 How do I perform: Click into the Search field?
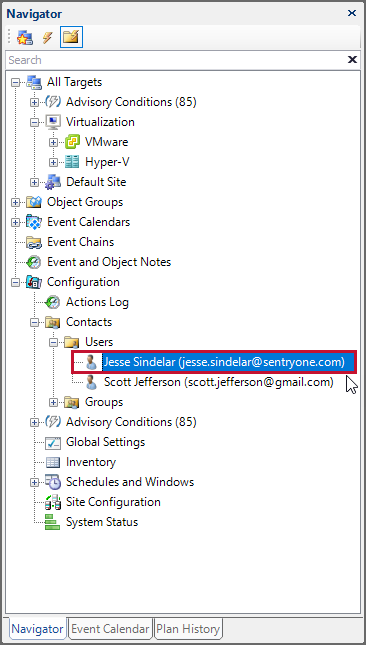(176, 60)
